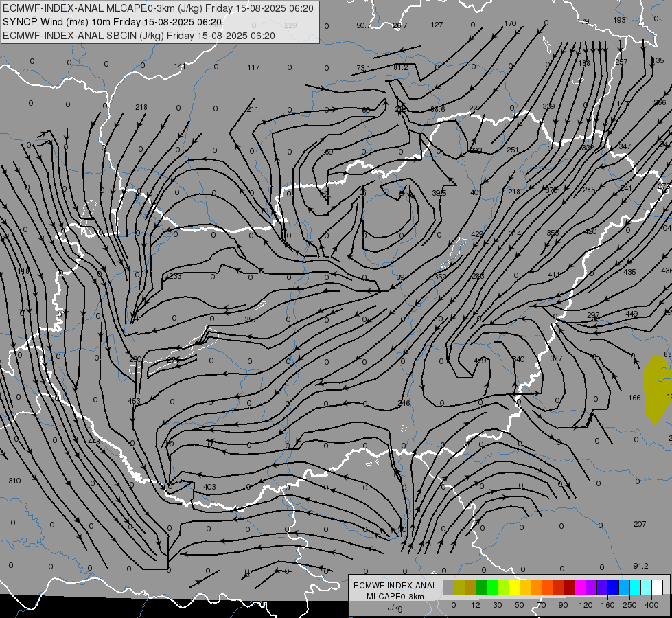Screen dimensions: 672x618
Task: Click the legend scale label 30
Action: [x=497, y=605]
